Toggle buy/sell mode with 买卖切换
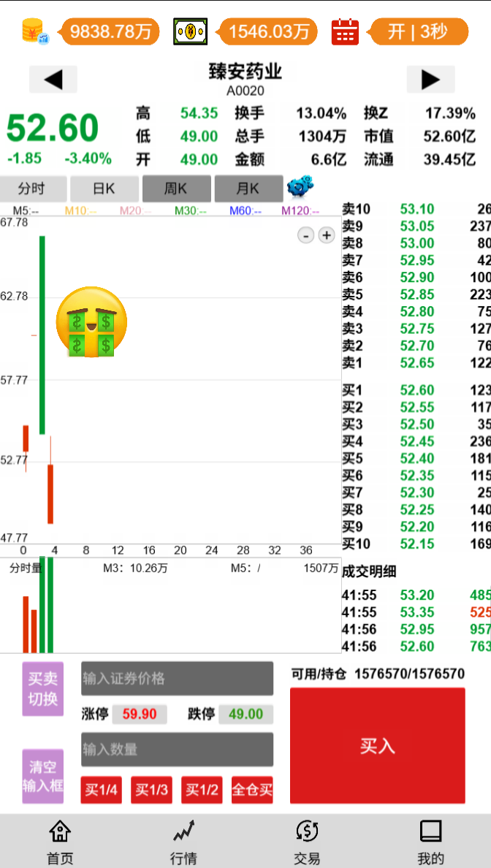Image resolution: width=491 pixels, height=868 pixels. (42, 688)
